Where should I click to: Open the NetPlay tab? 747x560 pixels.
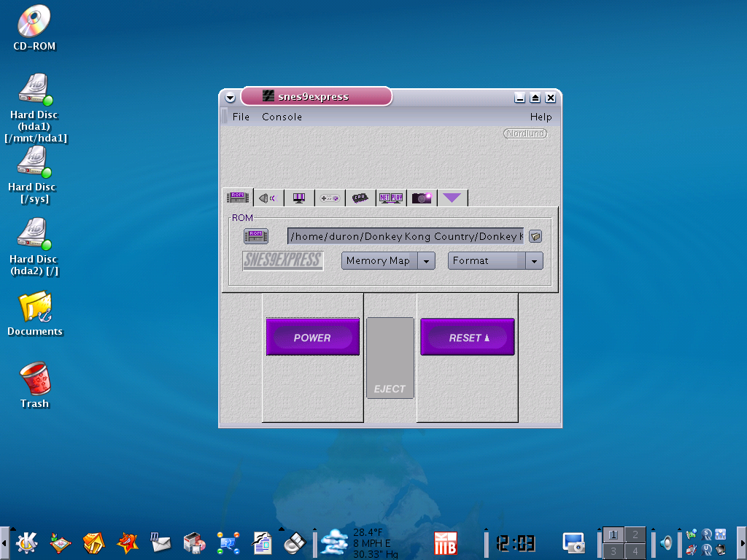391,198
